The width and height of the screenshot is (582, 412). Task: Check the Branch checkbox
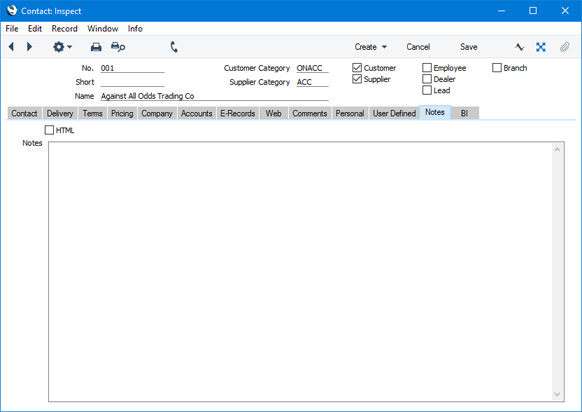tap(497, 68)
